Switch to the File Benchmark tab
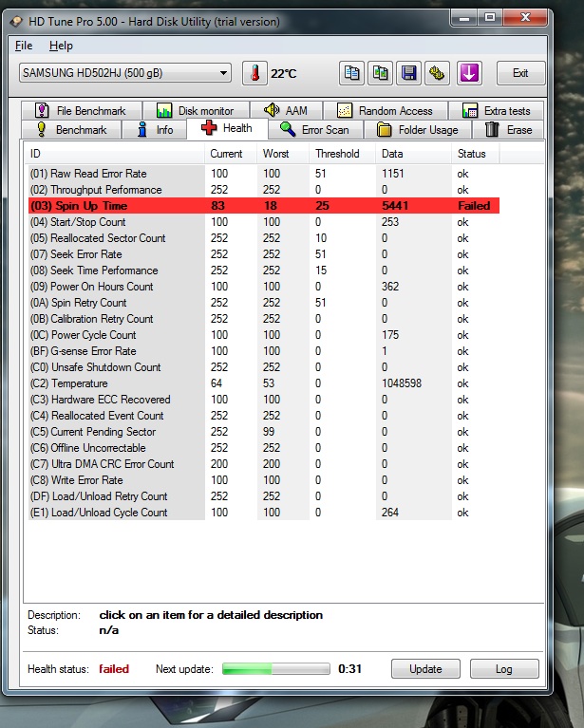The image size is (584, 728). click(81, 110)
